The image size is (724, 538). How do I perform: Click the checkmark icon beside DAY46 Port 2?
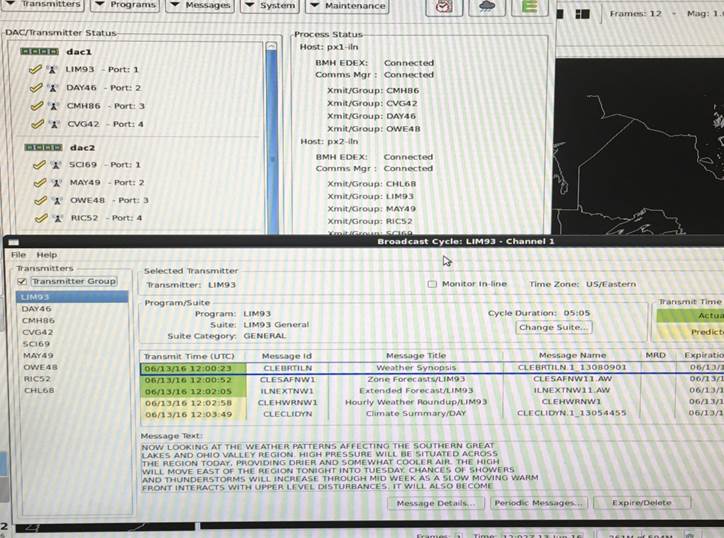[36, 87]
